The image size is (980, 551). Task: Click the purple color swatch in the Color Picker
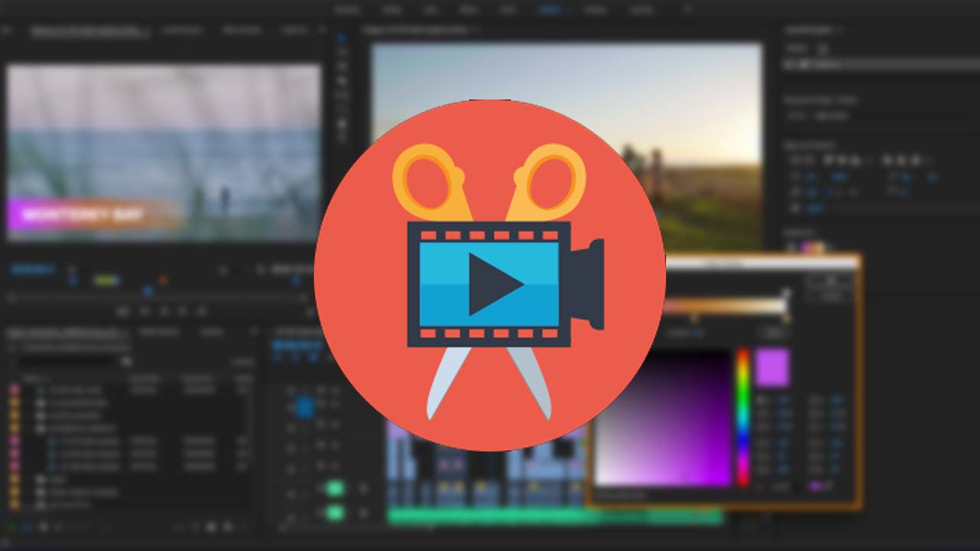tap(772, 367)
